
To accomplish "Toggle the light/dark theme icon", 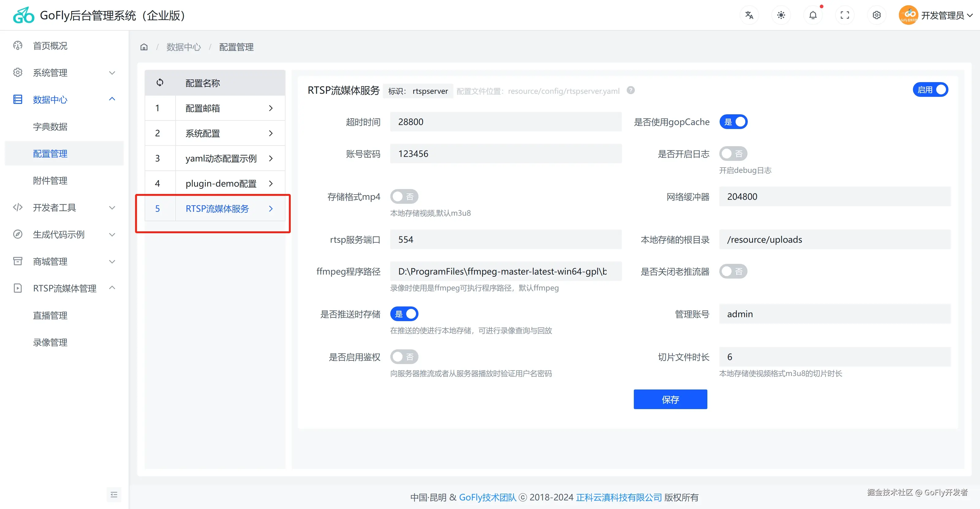I will pyautogui.click(x=781, y=15).
